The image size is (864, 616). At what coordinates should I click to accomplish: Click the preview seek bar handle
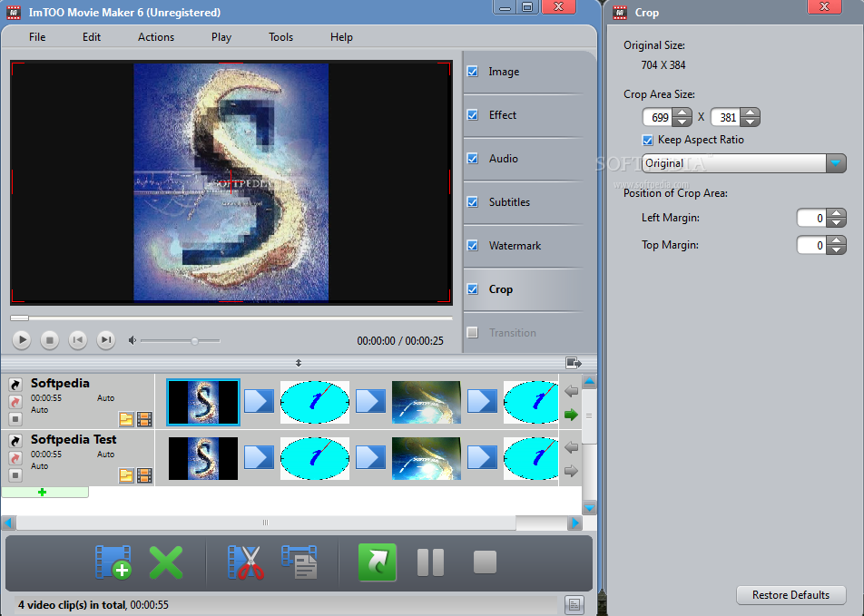[x=19, y=318]
